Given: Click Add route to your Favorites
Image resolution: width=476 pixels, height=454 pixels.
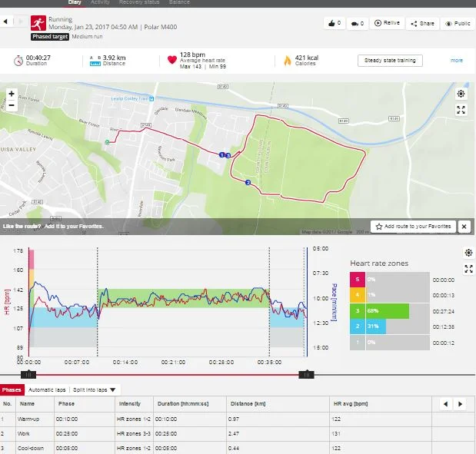Looking at the screenshot, I should [413, 227].
